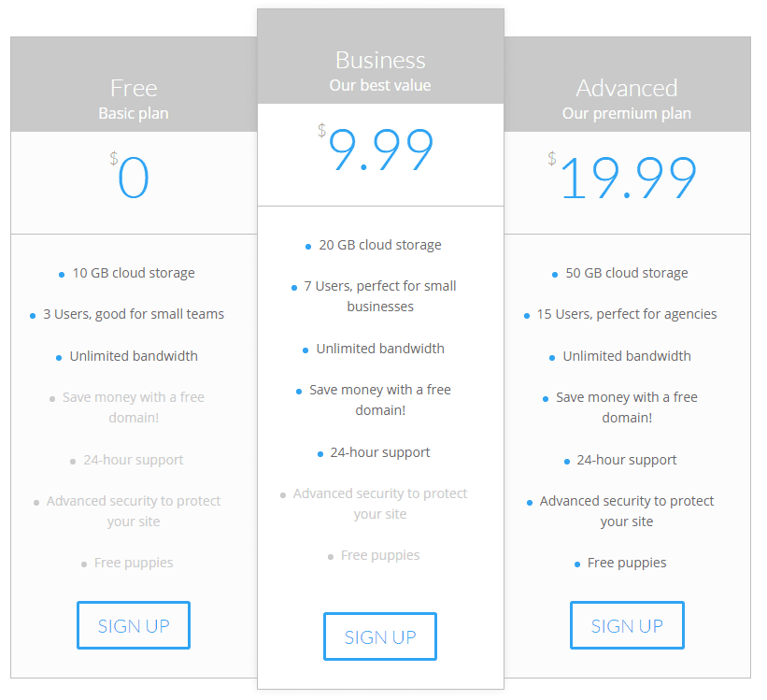Click SIGN UP under the Free plan
Viewport: 767px width, 700px height.
pos(133,624)
